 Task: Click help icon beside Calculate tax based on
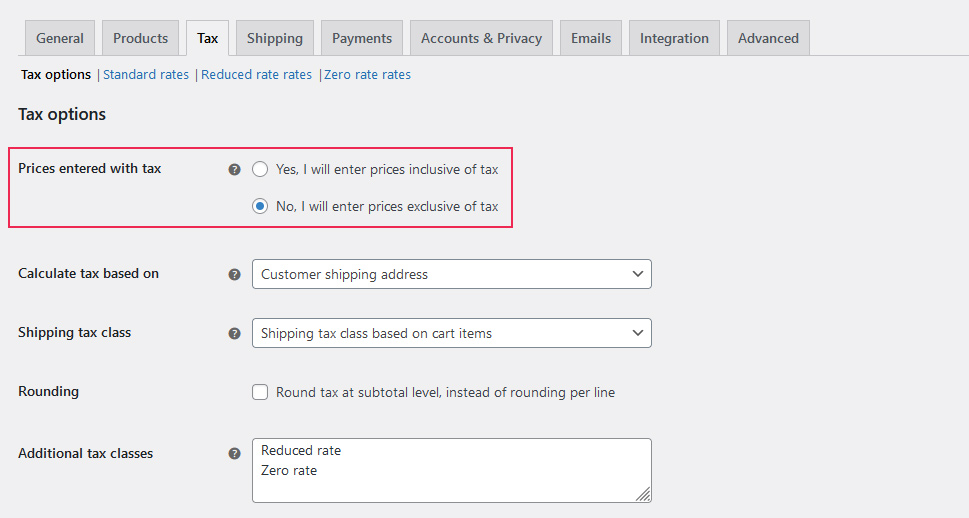234,274
